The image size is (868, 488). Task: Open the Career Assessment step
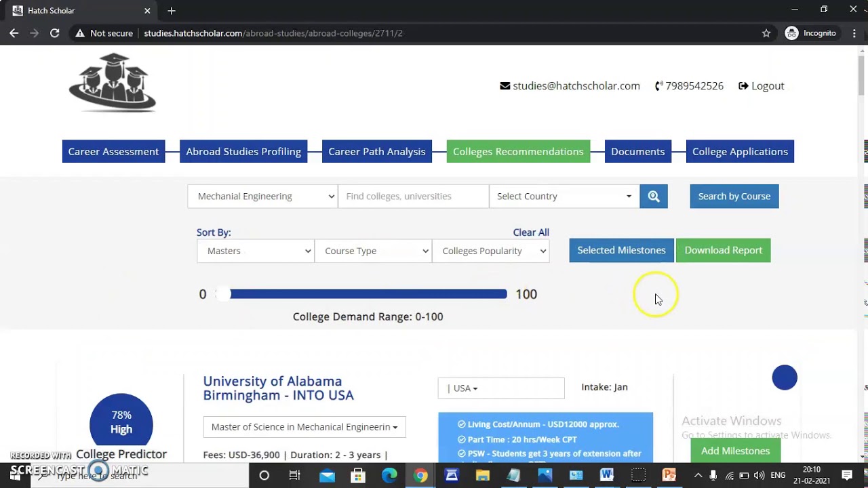click(113, 151)
